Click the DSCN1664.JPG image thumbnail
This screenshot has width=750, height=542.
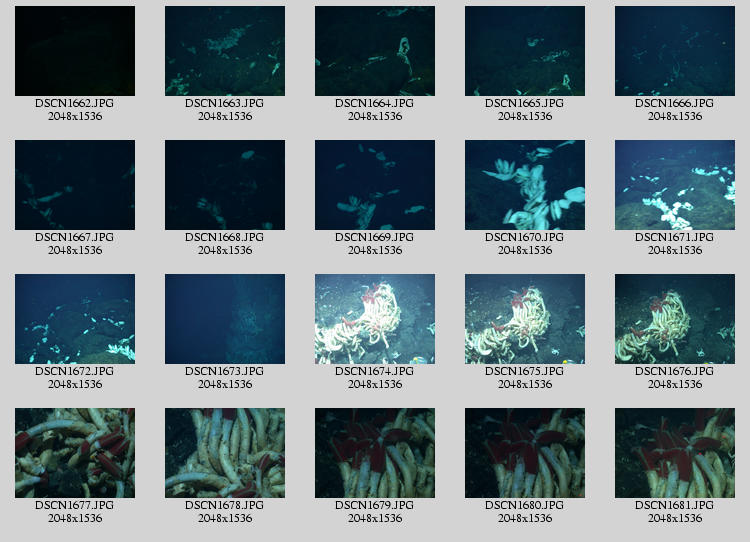[x=375, y=51]
